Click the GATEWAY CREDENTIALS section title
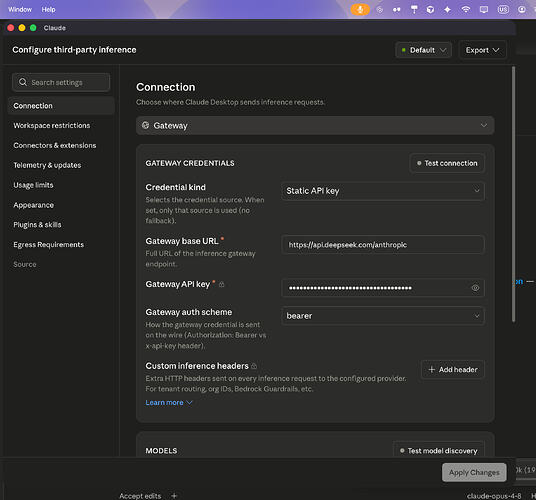 [x=190, y=163]
